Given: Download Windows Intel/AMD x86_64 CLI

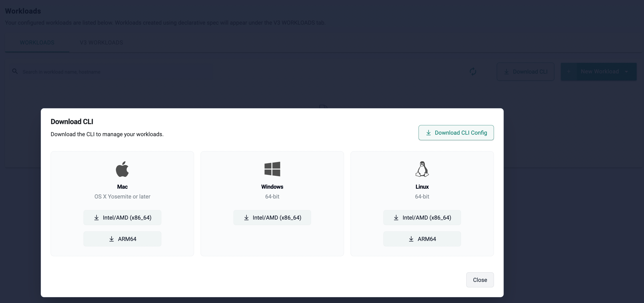Looking at the screenshot, I should pyautogui.click(x=272, y=218).
